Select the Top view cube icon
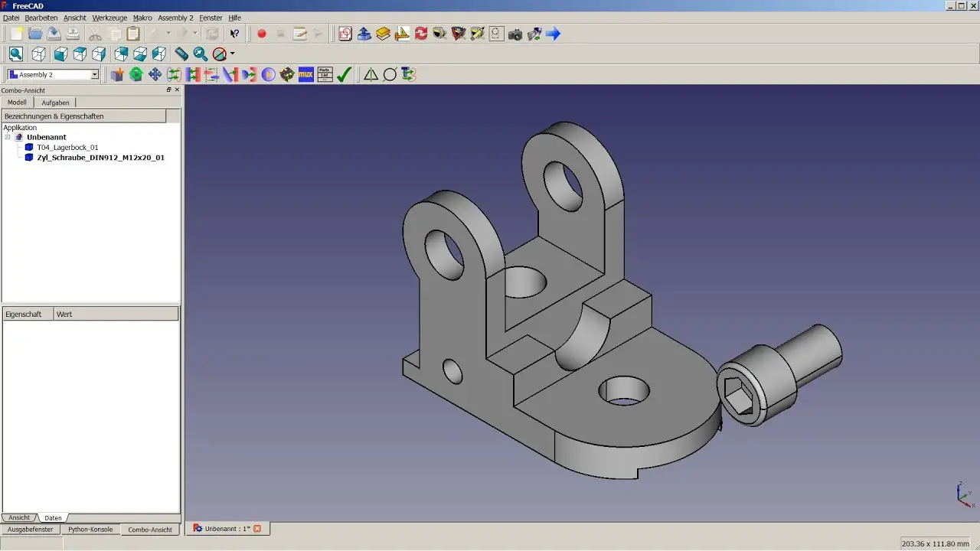This screenshot has width=980, height=551. (80, 54)
